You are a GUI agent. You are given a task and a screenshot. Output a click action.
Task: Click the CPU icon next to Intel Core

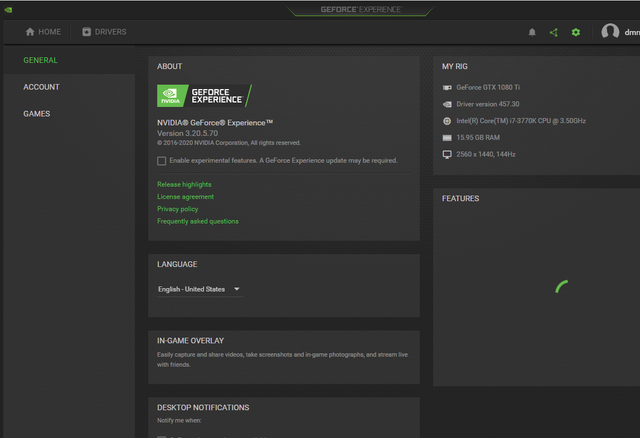tap(447, 121)
